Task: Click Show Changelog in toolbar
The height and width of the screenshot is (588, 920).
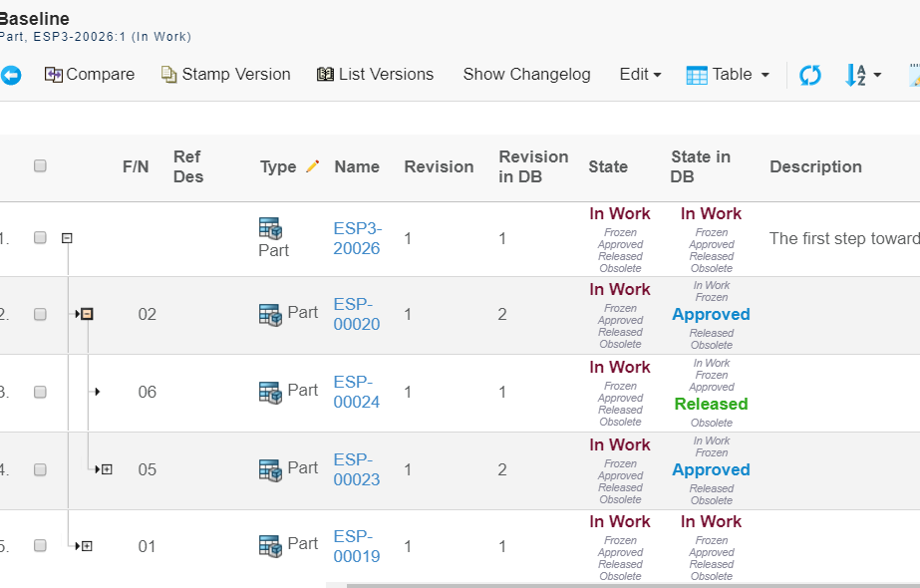Action: coord(526,75)
